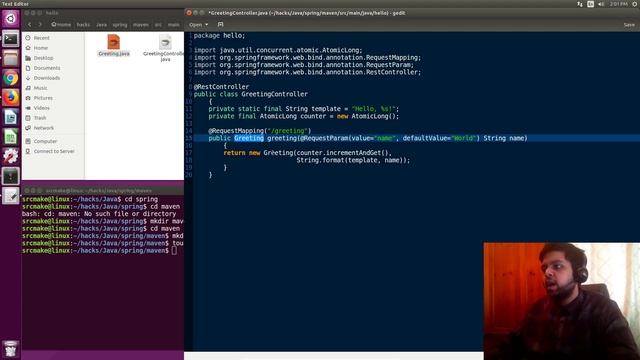Open the Files manager dock icon
This screenshot has height=360, width=640.
(x=11, y=58)
